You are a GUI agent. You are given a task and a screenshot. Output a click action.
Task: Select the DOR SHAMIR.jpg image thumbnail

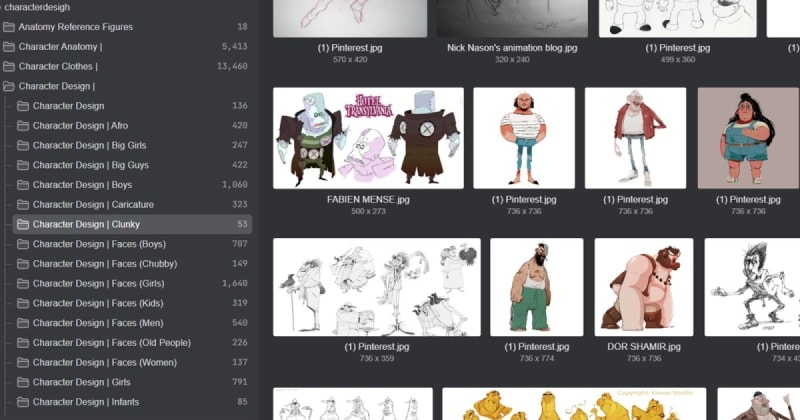click(643, 285)
